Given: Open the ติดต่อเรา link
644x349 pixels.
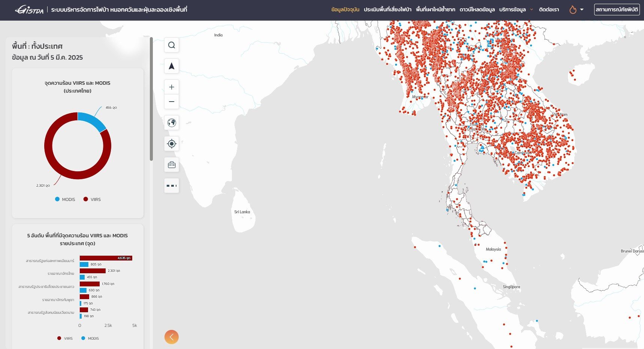Looking at the screenshot, I should pos(549,10).
